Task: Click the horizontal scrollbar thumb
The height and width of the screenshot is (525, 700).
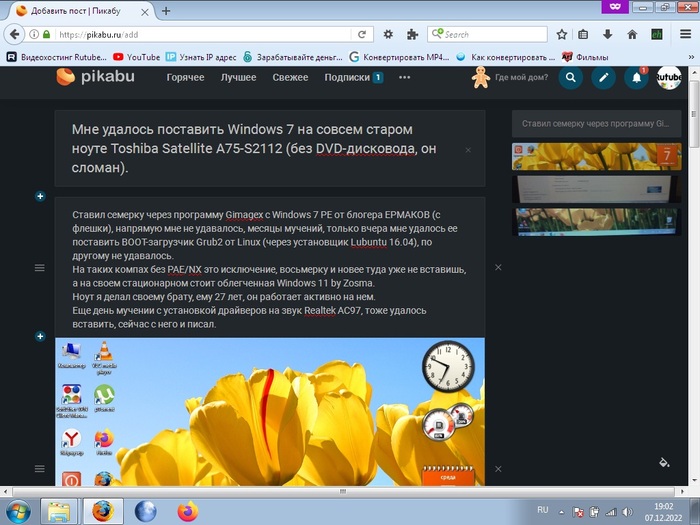Action: tap(343, 492)
